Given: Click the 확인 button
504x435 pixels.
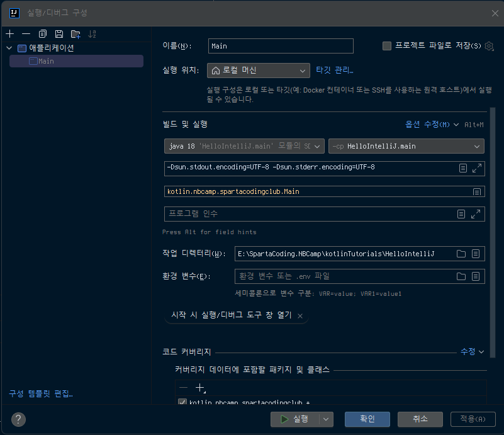Looking at the screenshot, I should coord(367,419).
